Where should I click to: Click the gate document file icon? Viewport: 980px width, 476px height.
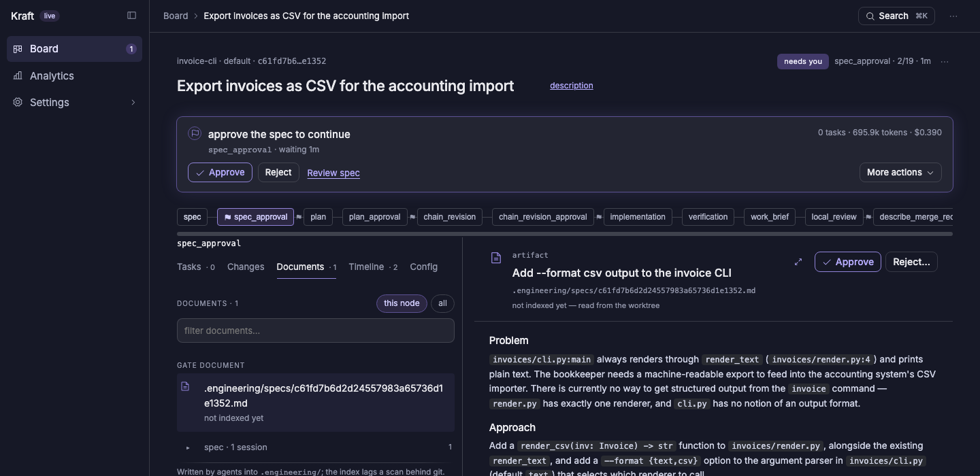(x=185, y=386)
